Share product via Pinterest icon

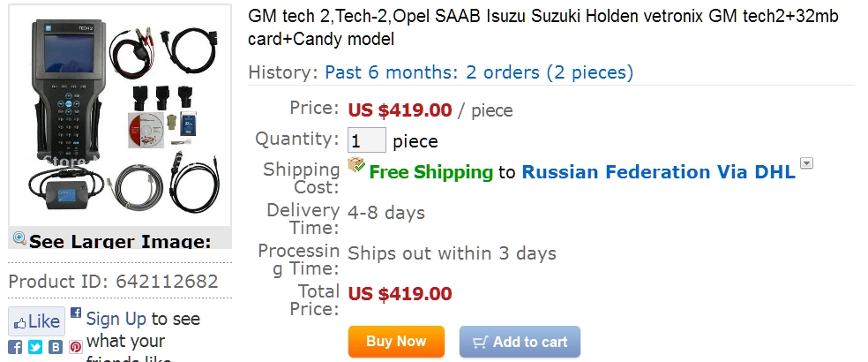76,347
